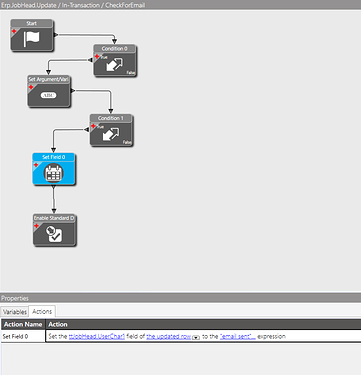The width and height of the screenshot is (361, 375).
Task: Click the Action Name column header
Action: (23, 324)
